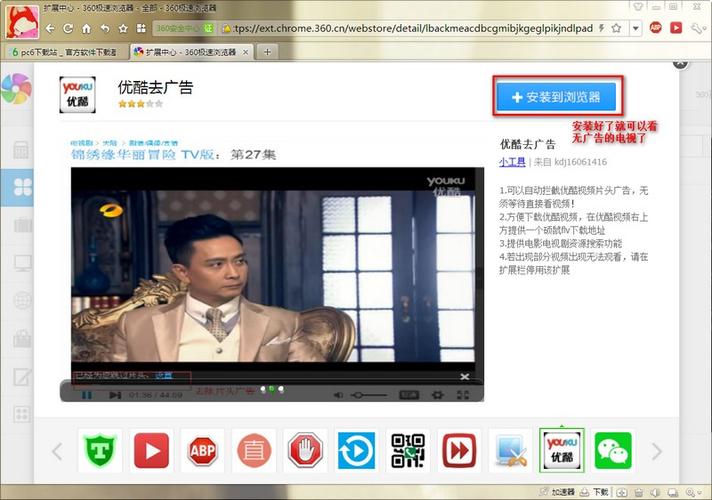Open the apps grid icon in toolbar
Viewport: 712px width, 500px height.
coord(141,29)
